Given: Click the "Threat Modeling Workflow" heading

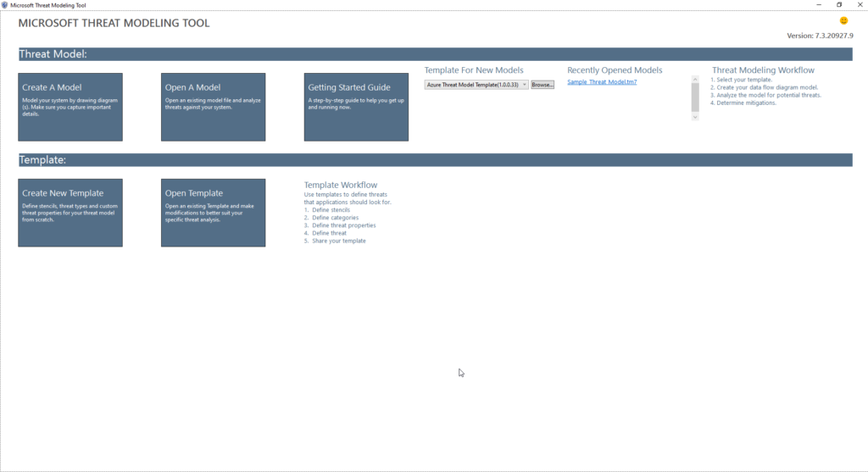Looking at the screenshot, I should point(763,70).
